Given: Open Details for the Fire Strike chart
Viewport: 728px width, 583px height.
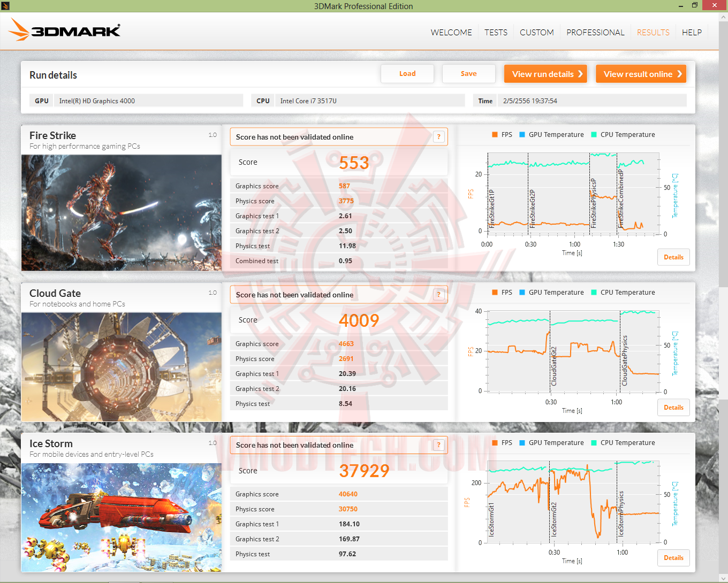Looking at the screenshot, I should (673, 257).
